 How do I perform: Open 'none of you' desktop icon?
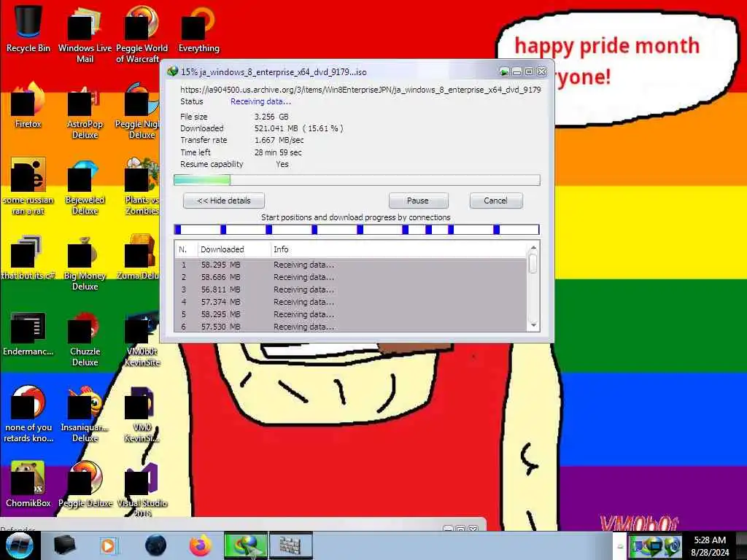pos(28,413)
